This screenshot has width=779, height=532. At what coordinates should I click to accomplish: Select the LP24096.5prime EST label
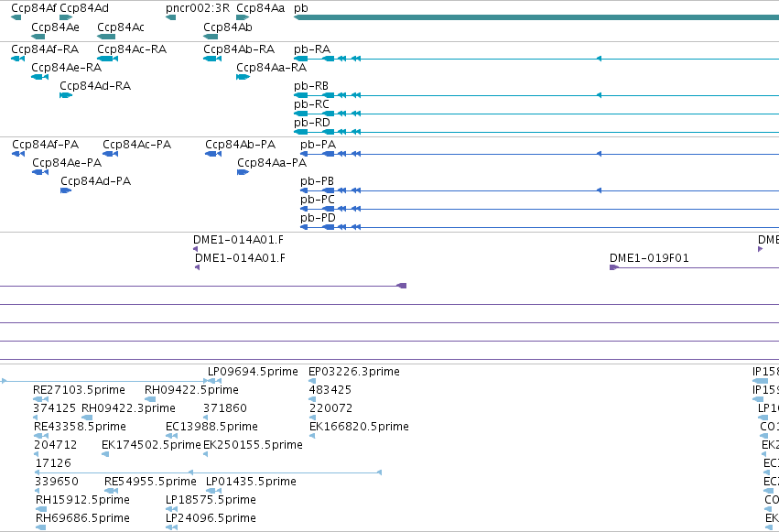click(x=211, y=518)
